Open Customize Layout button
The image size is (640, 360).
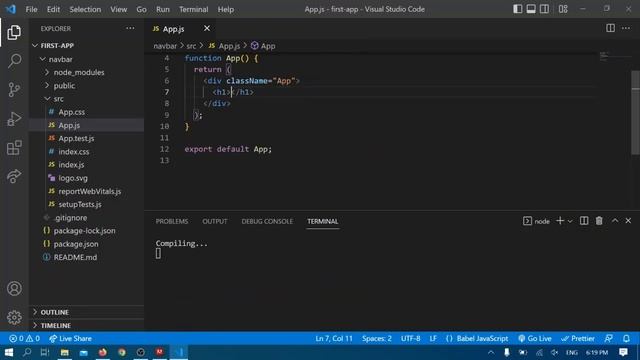click(x=563, y=9)
